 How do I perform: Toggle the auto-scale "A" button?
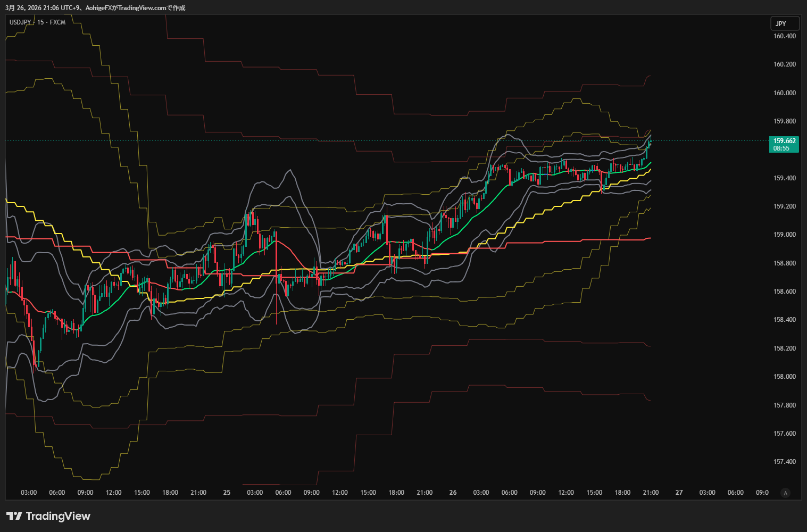coord(785,493)
